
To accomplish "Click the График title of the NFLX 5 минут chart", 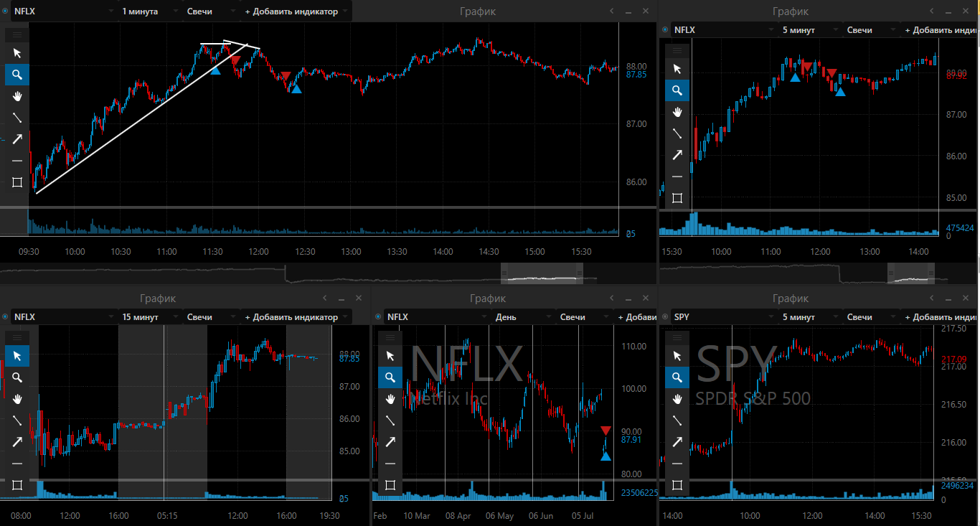I will pyautogui.click(x=791, y=11).
